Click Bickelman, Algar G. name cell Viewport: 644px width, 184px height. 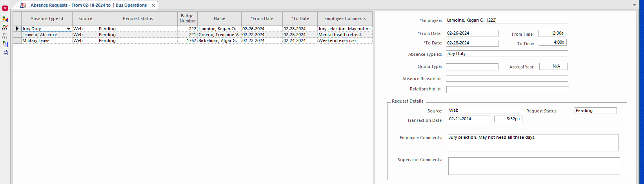(x=219, y=40)
